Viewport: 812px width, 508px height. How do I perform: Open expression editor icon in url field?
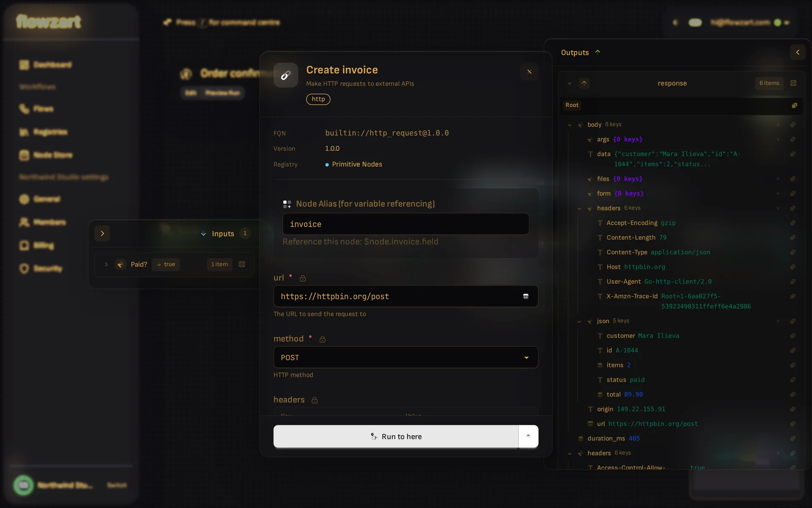coord(526,296)
